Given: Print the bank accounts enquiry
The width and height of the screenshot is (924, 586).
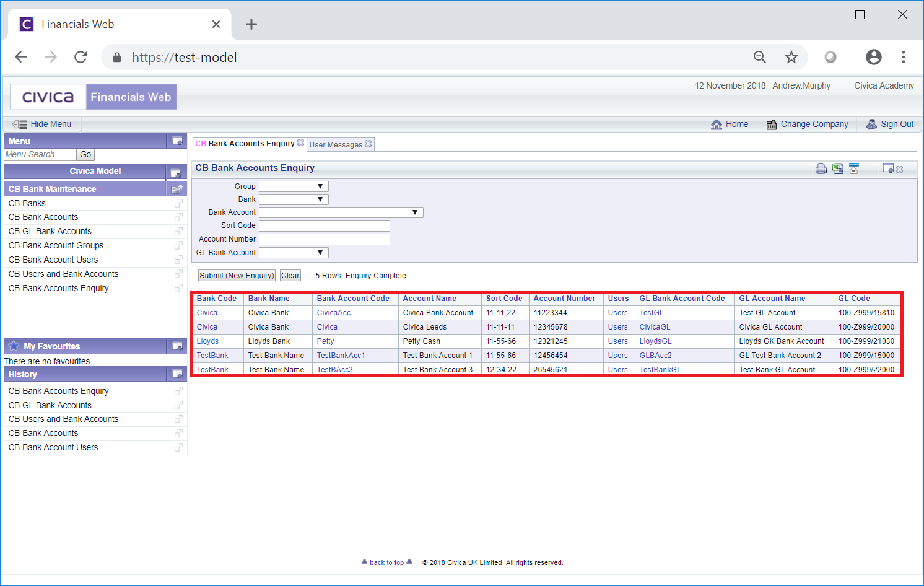Looking at the screenshot, I should (x=821, y=168).
